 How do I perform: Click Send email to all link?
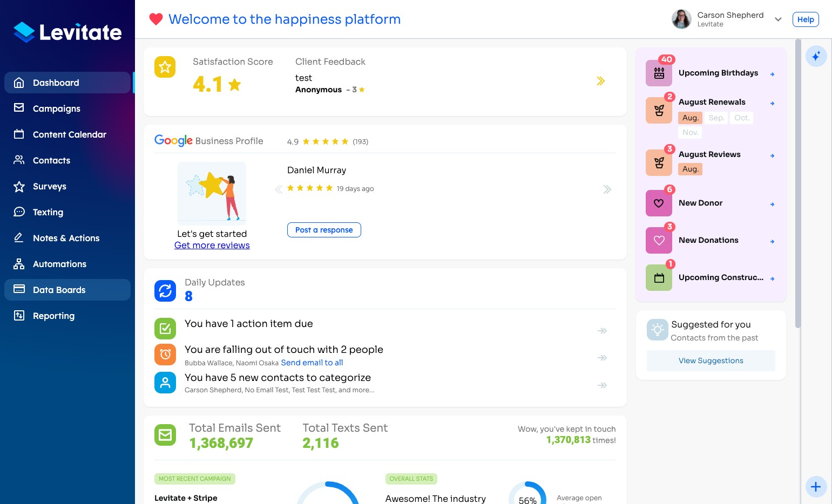point(312,363)
